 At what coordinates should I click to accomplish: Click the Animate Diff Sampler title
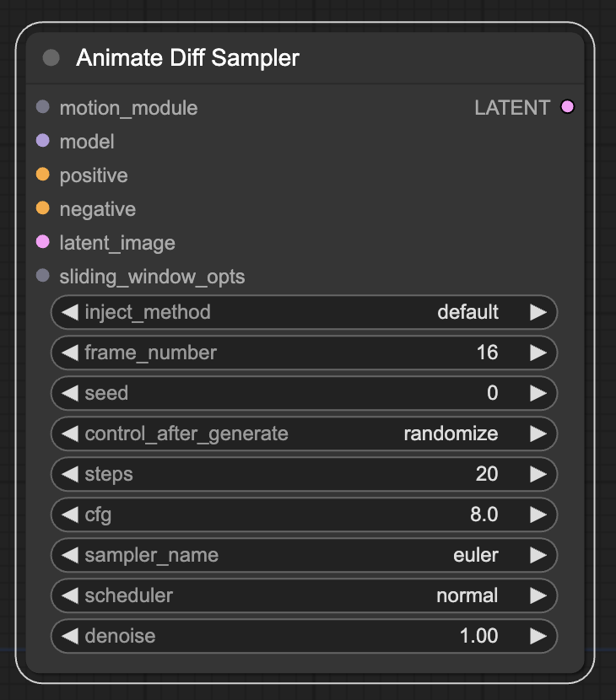coord(187,57)
